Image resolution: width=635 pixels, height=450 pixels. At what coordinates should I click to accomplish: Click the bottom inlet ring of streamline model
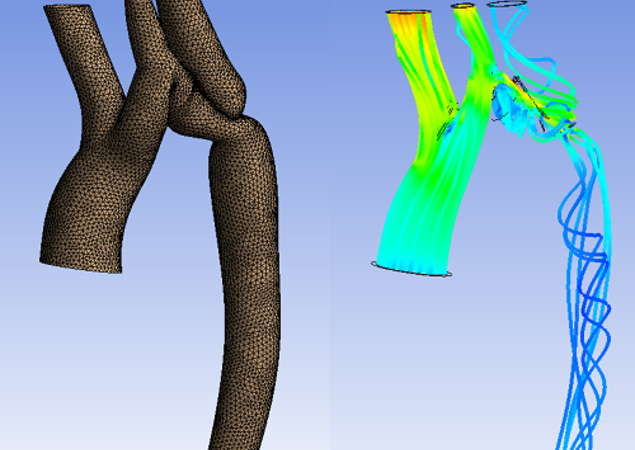411,269
